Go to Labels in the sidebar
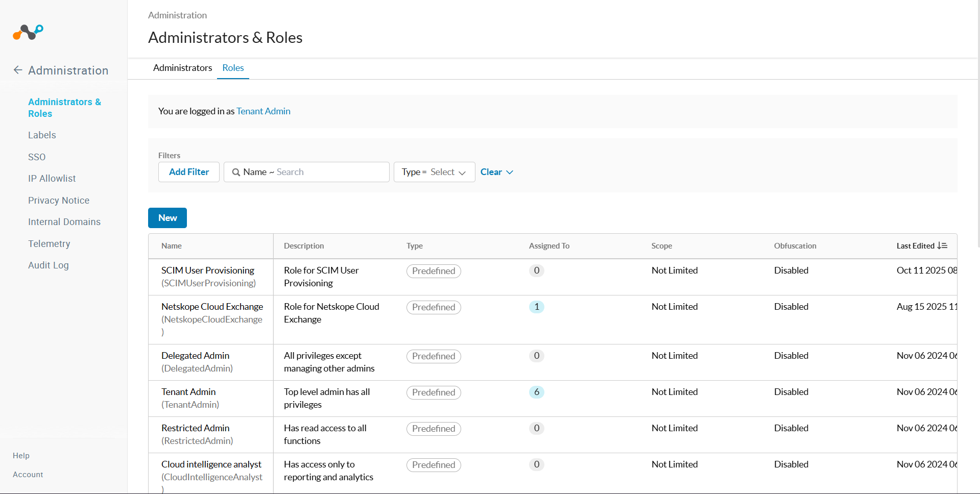 (42, 135)
